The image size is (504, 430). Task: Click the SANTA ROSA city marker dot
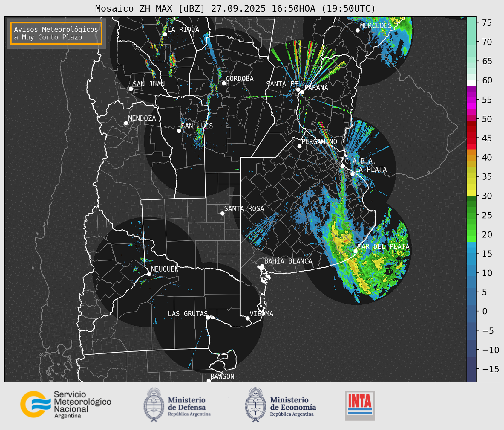[222, 213]
